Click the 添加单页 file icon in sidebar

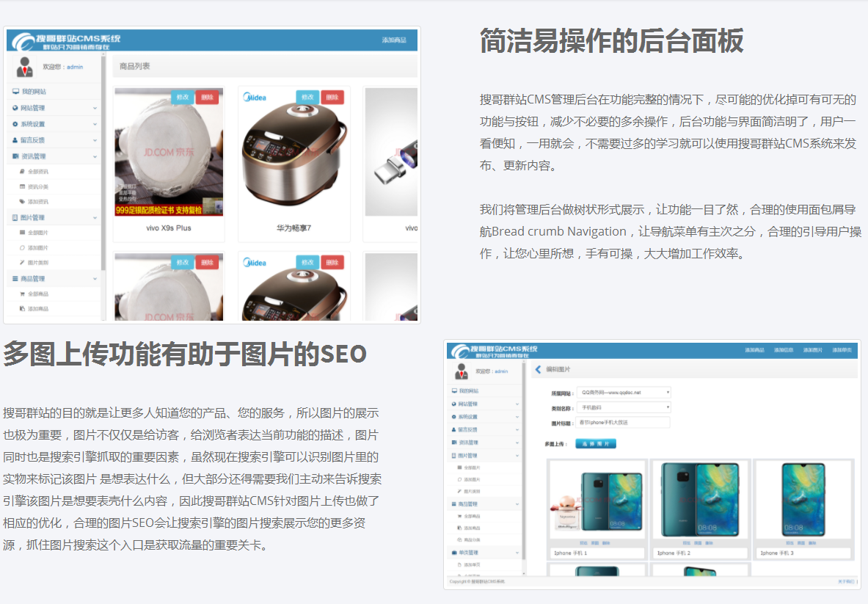(x=459, y=564)
